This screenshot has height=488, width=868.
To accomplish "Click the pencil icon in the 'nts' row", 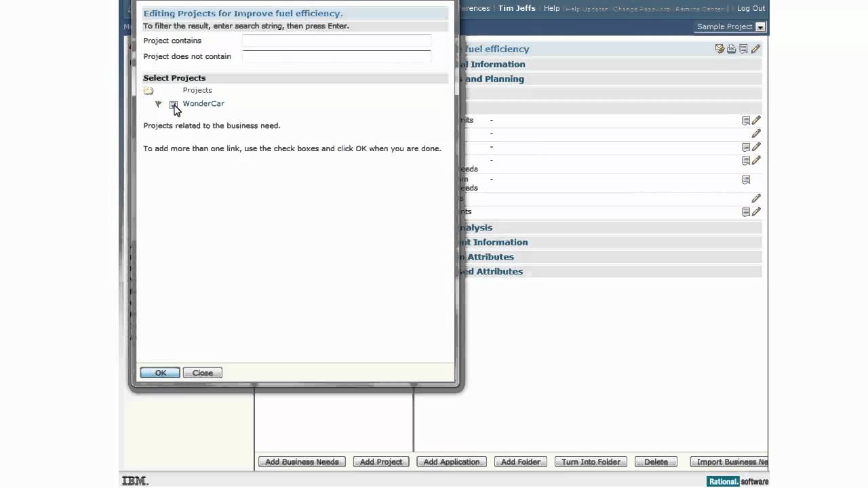I will [x=756, y=211].
